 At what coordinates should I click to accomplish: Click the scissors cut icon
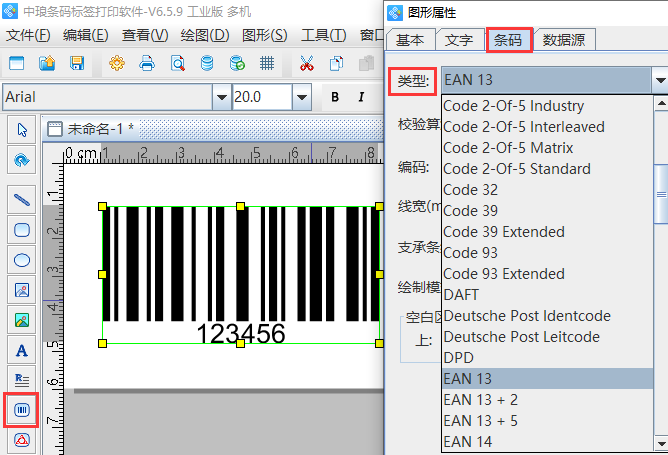tap(306, 64)
